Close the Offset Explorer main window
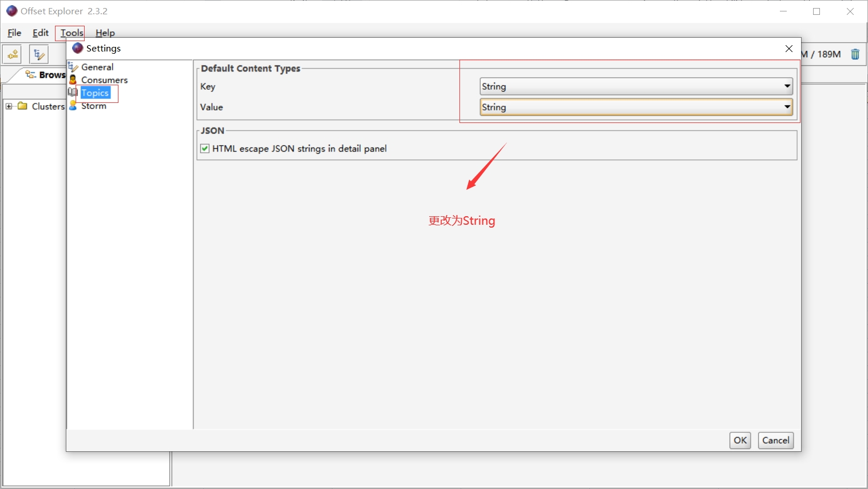Viewport: 868px width, 489px height. tap(850, 11)
